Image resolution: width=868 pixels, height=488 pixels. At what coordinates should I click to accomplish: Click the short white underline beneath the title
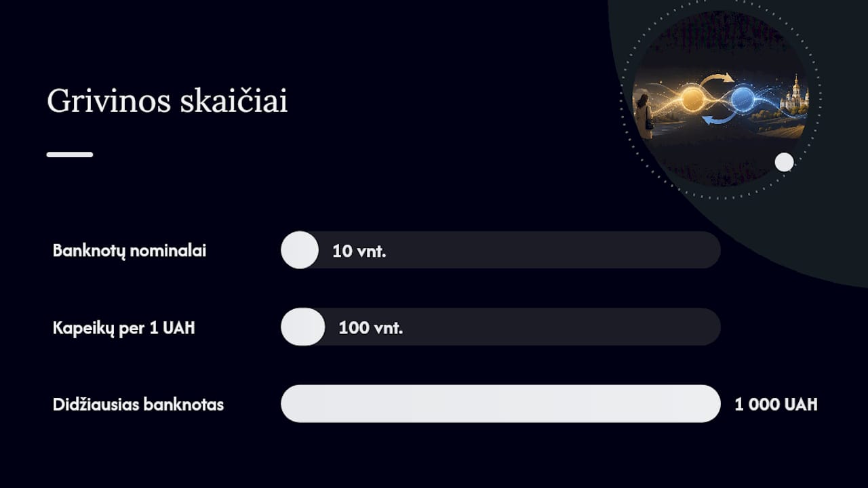pyautogui.click(x=70, y=155)
